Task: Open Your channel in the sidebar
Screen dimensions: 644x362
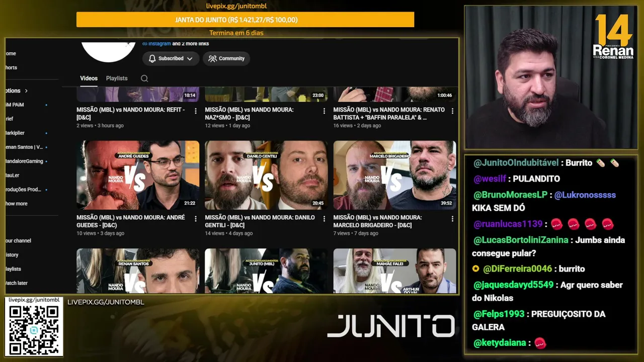Action: [x=18, y=241]
